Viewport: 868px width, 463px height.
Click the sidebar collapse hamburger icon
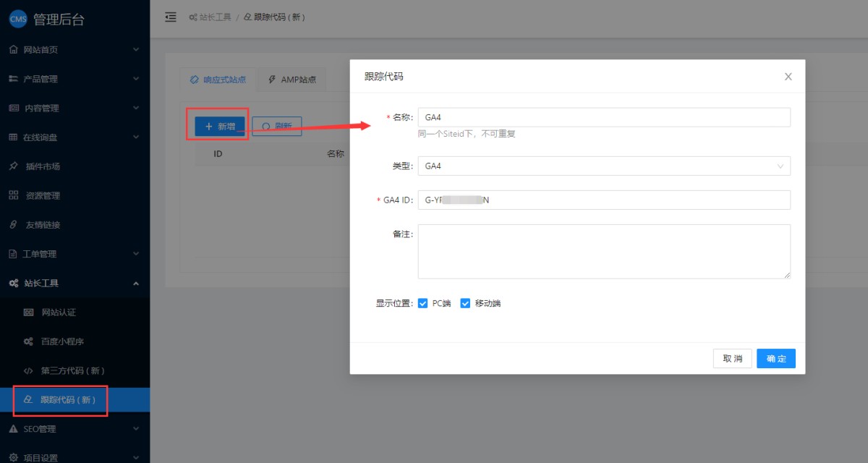click(x=171, y=17)
